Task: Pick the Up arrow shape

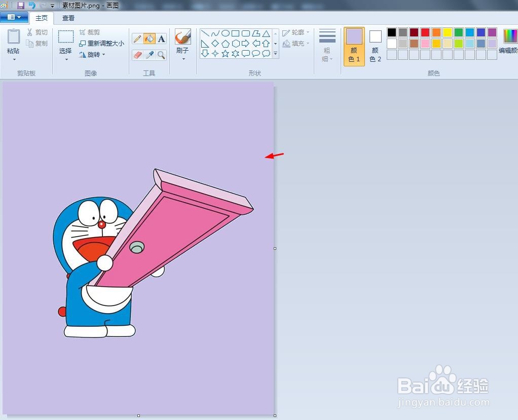Action: 266,43
